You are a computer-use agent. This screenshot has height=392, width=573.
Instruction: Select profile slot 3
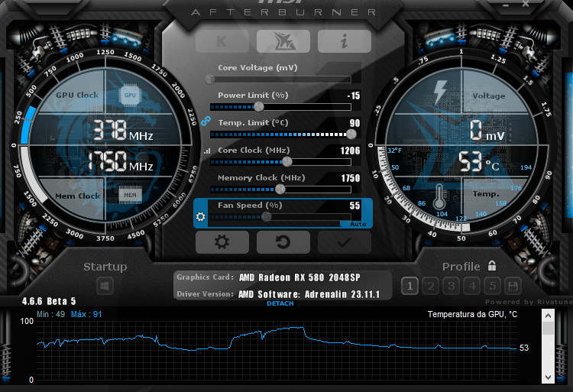point(452,286)
